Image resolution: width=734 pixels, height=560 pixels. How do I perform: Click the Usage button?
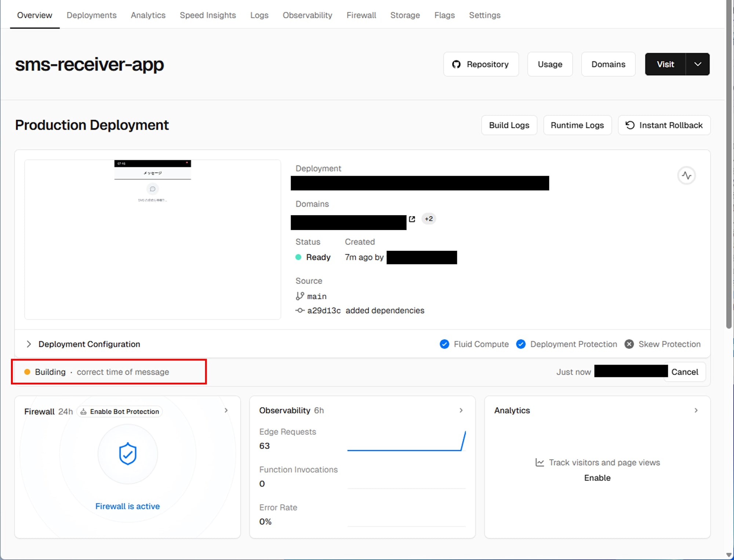(x=550, y=64)
